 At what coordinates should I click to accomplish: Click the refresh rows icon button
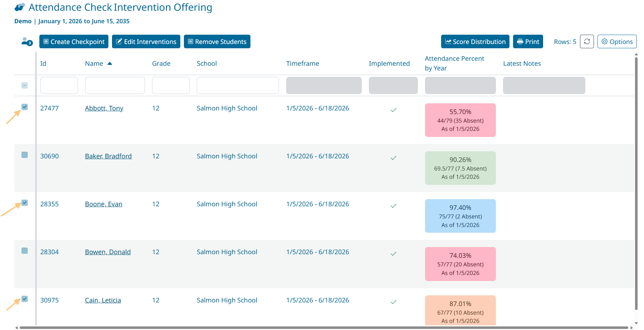point(587,41)
